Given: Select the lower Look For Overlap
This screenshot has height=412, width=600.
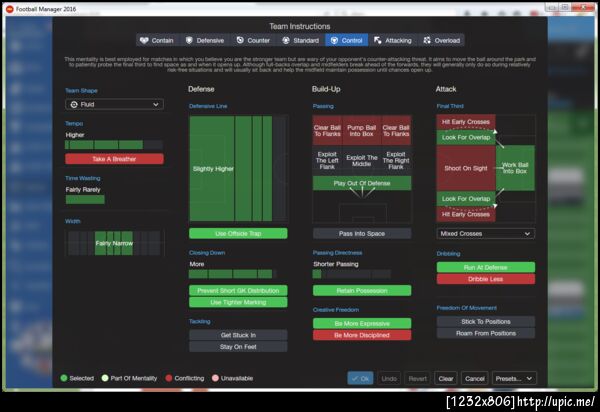Looking at the screenshot, I should click(x=466, y=199).
